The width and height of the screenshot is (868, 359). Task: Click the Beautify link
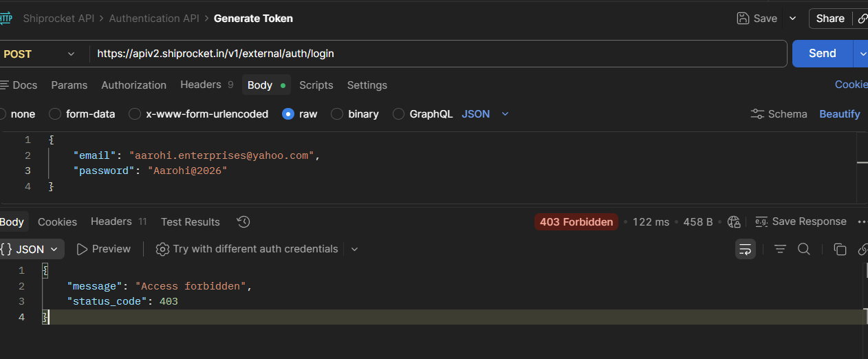(840, 114)
